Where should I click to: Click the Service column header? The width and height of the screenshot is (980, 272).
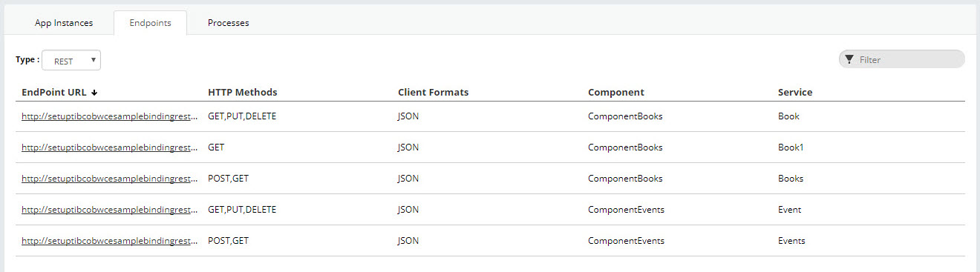(795, 93)
